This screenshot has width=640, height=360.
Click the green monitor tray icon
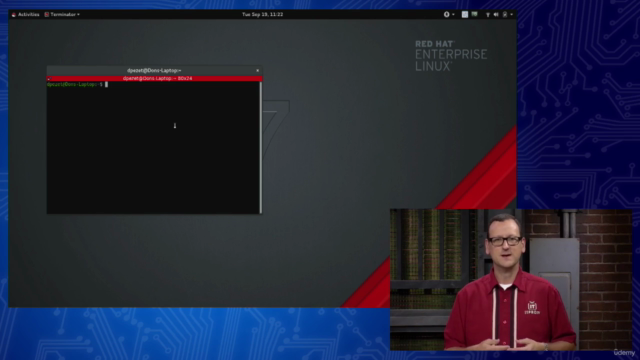coord(475,14)
